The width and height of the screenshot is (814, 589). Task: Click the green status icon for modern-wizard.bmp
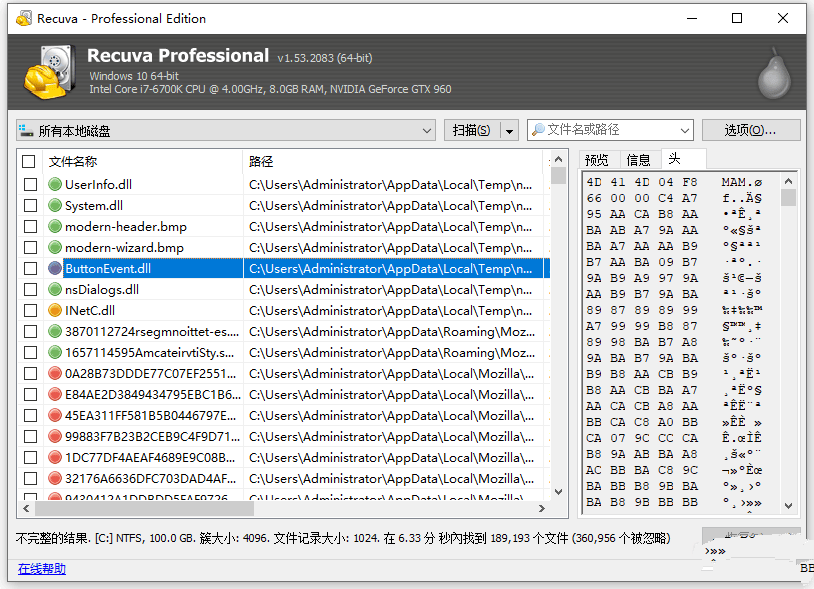tap(55, 248)
